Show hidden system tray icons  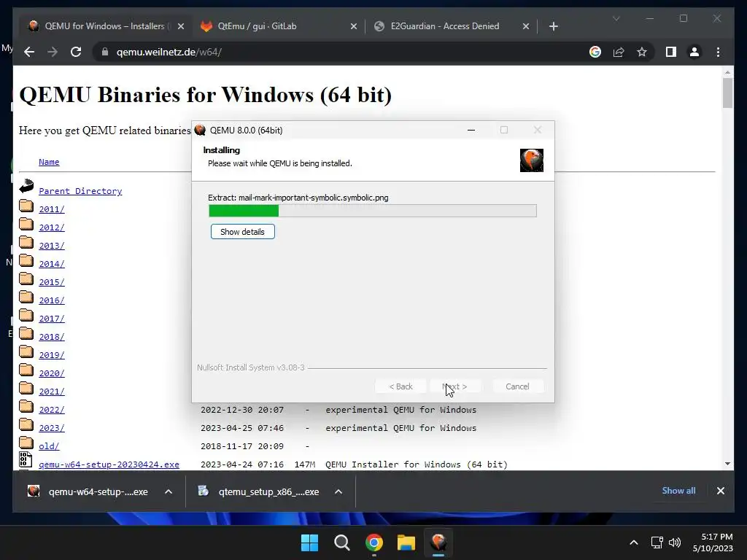634,542
